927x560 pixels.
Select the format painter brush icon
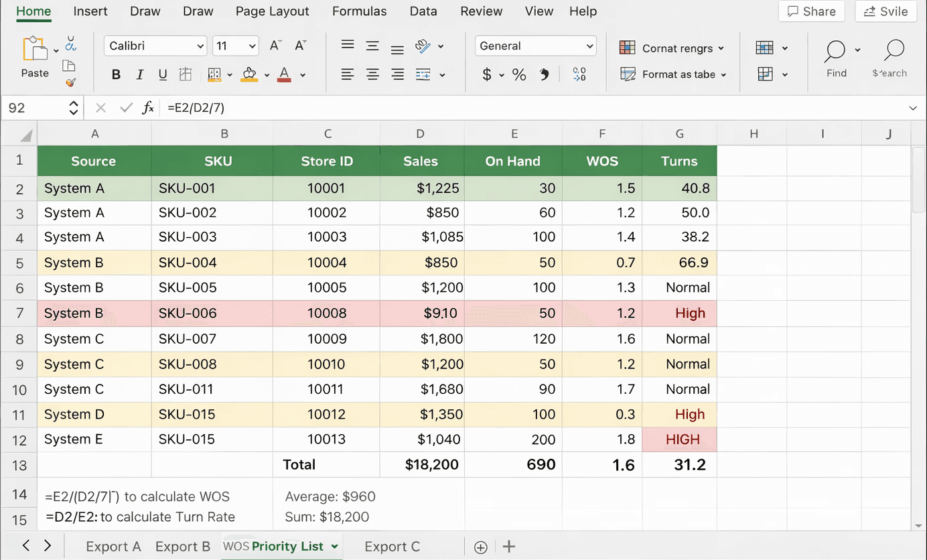(x=70, y=82)
